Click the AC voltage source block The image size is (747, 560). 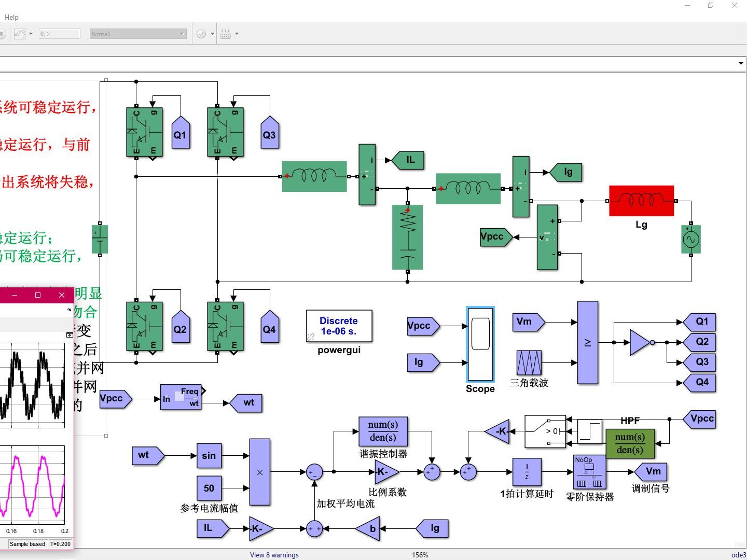pos(691,240)
